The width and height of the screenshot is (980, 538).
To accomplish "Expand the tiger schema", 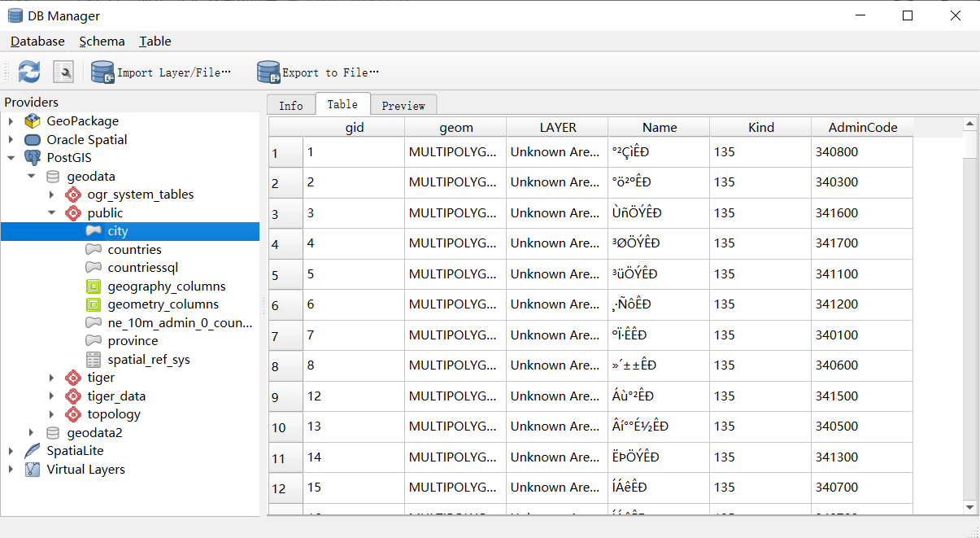I will click(53, 377).
